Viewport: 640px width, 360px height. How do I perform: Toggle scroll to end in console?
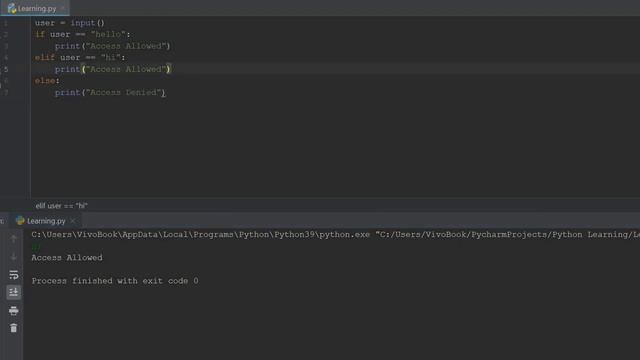pyautogui.click(x=13, y=292)
